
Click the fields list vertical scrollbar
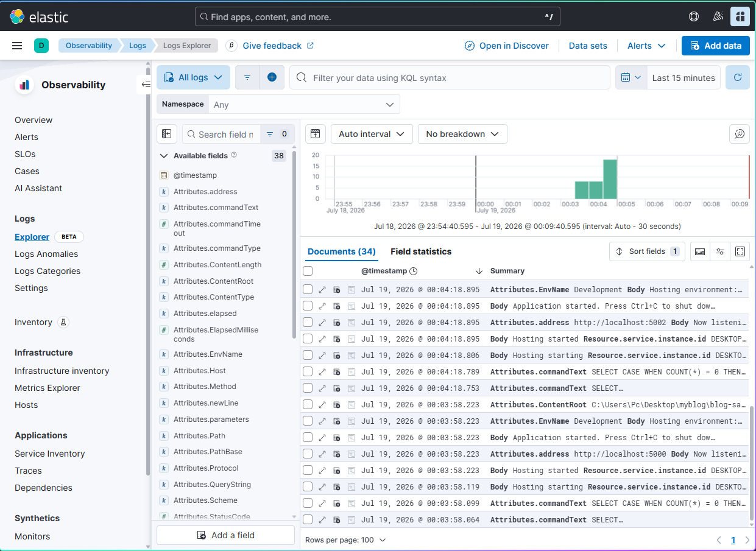tap(294, 244)
